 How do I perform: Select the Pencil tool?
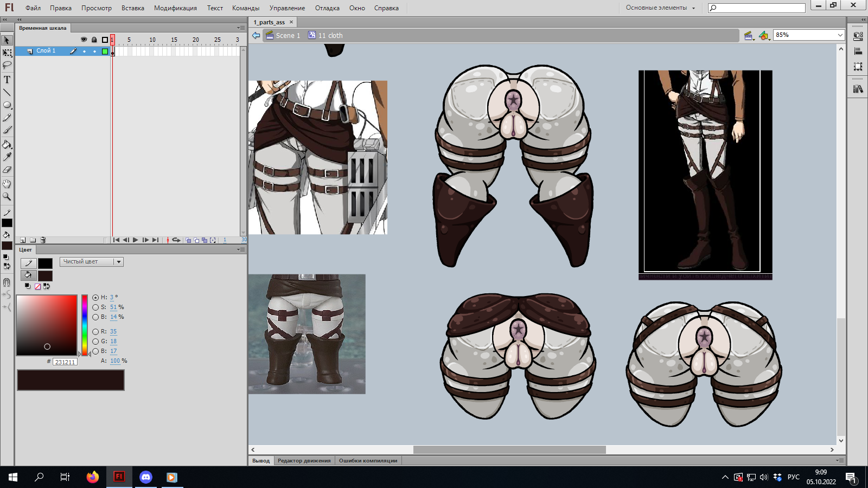[x=7, y=118]
